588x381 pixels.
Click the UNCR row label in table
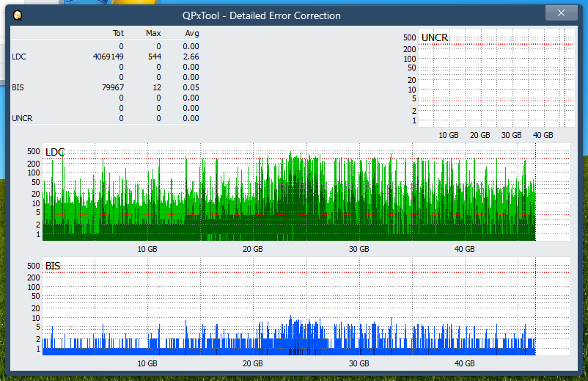coord(22,118)
